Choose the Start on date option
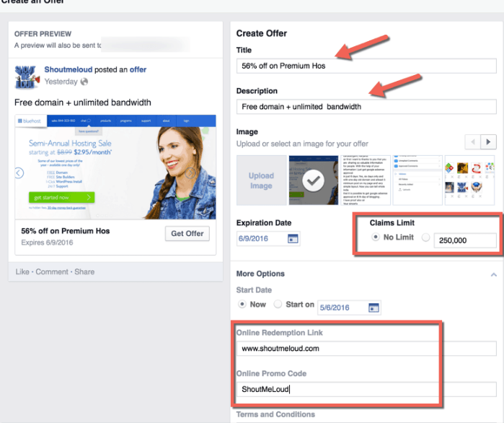 click(x=278, y=305)
